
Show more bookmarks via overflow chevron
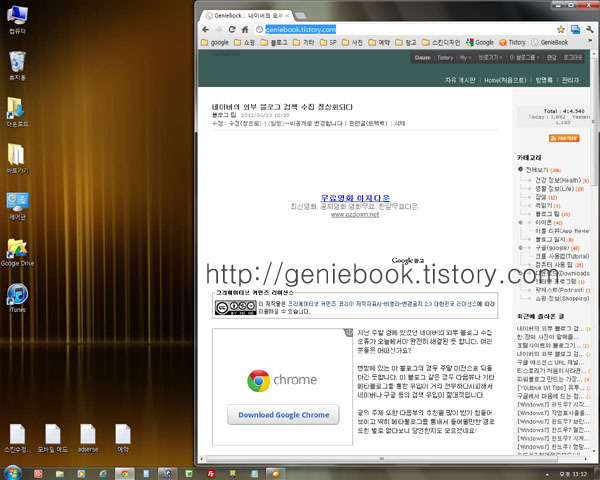click(x=590, y=41)
